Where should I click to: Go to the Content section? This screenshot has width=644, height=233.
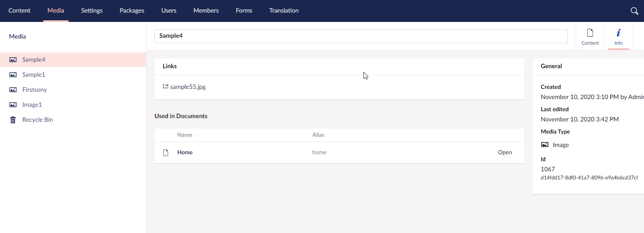pos(20,11)
